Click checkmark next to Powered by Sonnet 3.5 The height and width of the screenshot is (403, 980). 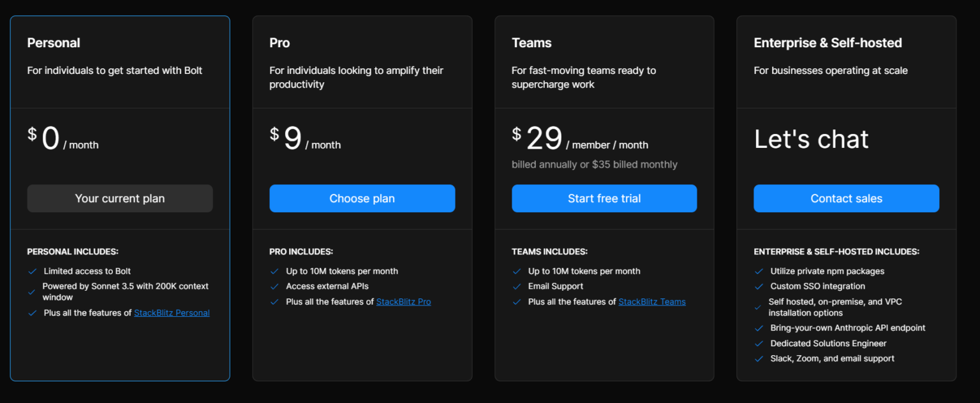pyautogui.click(x=32, y=292)
